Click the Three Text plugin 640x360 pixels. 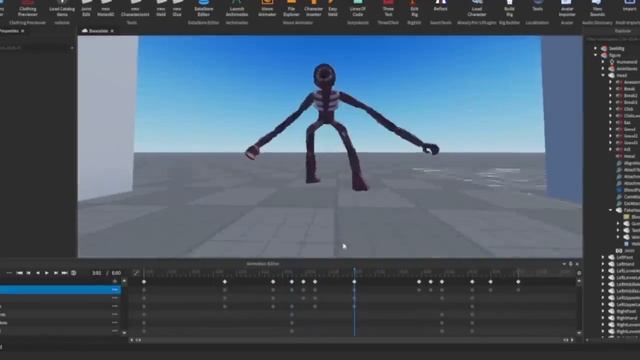click(388, 9)
